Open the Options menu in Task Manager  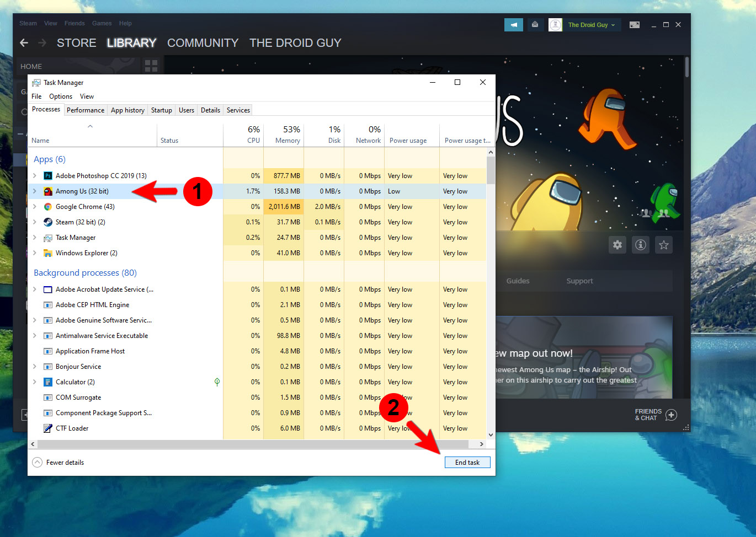click(x=60, y=96)
